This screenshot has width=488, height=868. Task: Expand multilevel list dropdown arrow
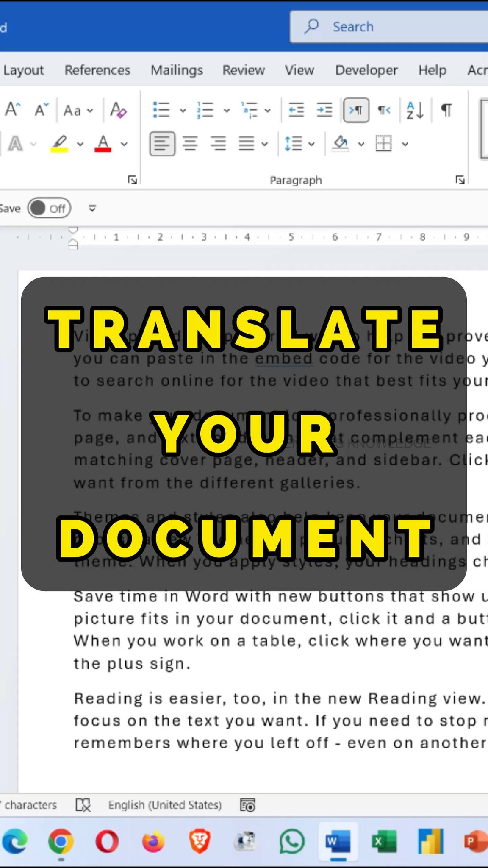click(268, 111)
